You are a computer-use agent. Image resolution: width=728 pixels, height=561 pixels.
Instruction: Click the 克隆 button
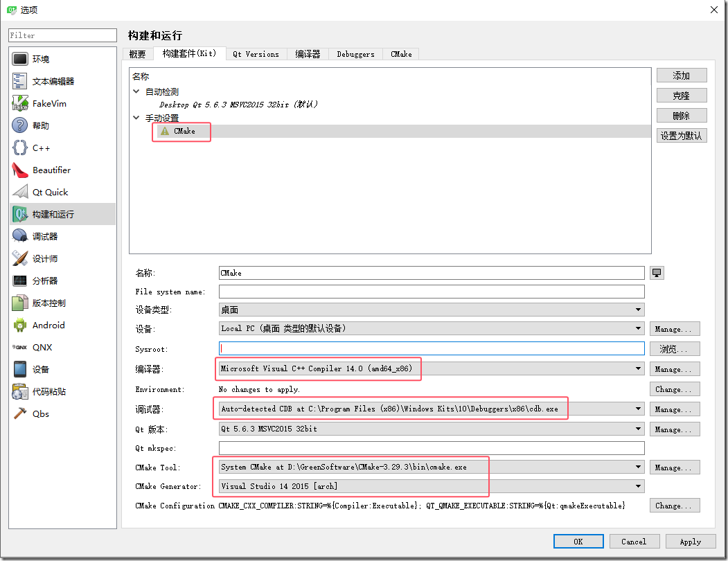(682, 95)
